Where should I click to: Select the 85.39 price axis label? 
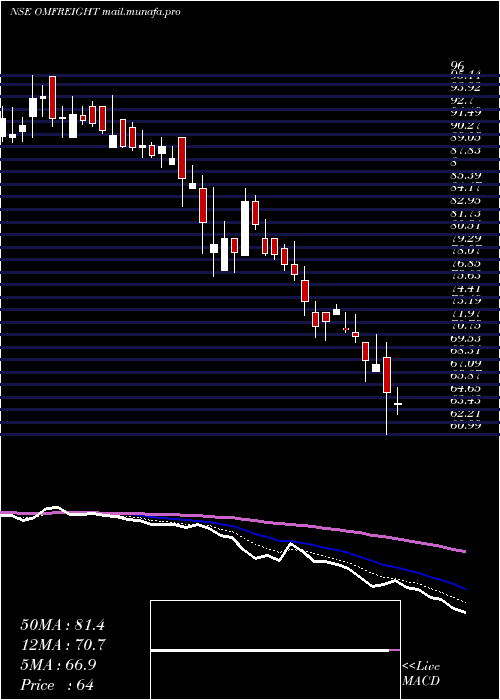[466, 176]
